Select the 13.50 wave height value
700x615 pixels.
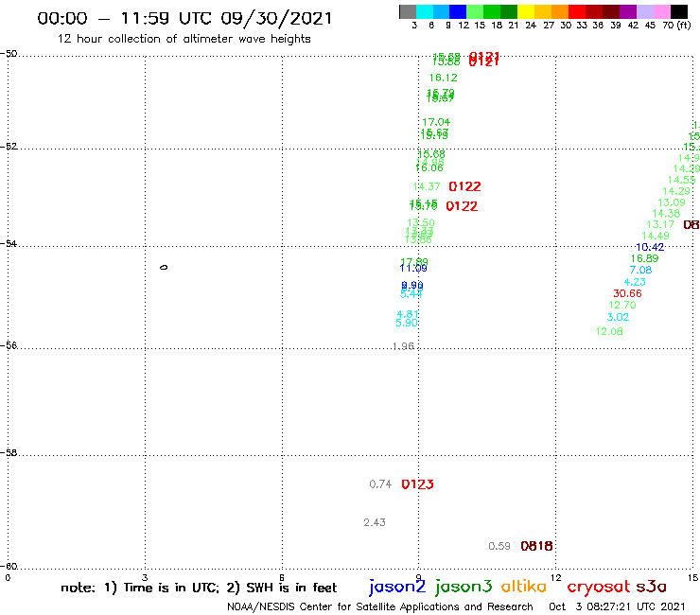(x=421, y=222)
